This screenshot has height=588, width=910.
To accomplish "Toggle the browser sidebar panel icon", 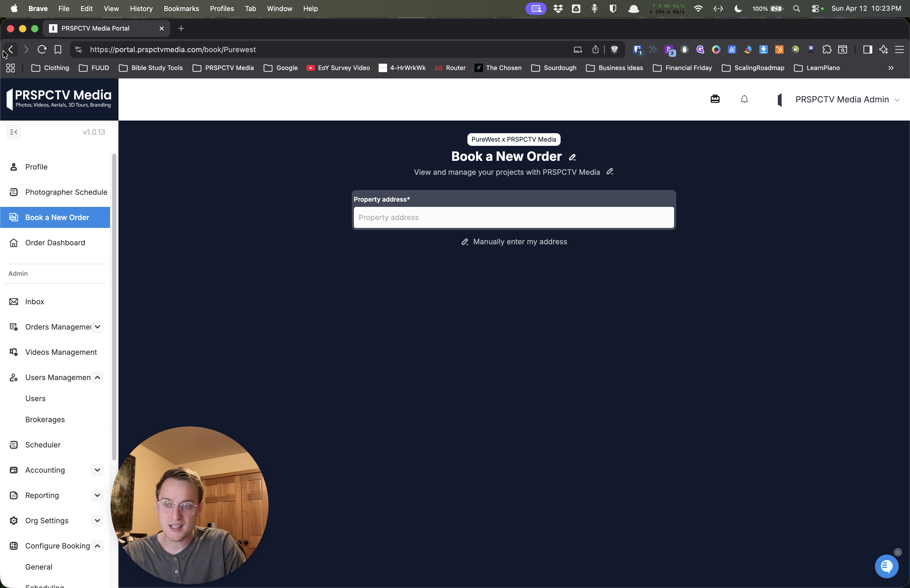I will (x=867, y=50).
